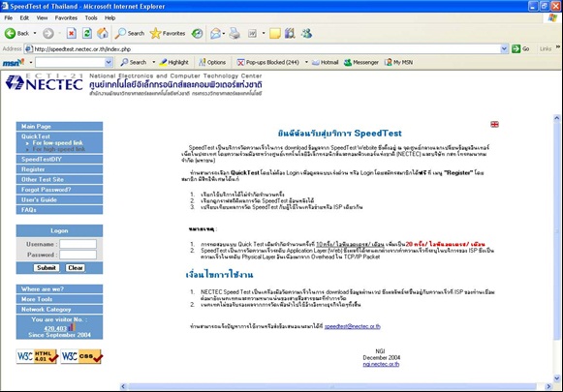Open Messenger buddies icon in IE toolbar

coord(306,33)
